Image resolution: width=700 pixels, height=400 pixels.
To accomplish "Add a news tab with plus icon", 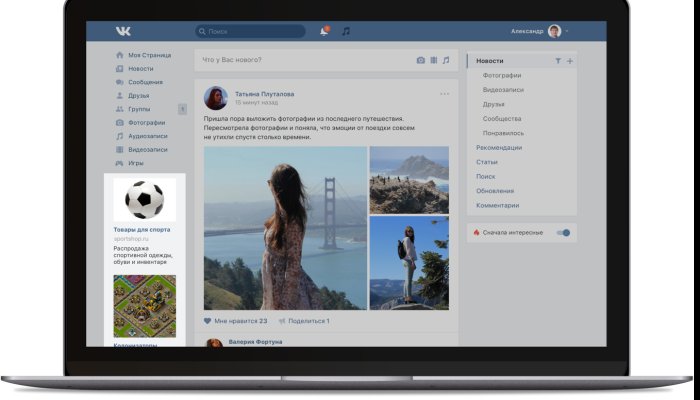I will tap(570, 61).
